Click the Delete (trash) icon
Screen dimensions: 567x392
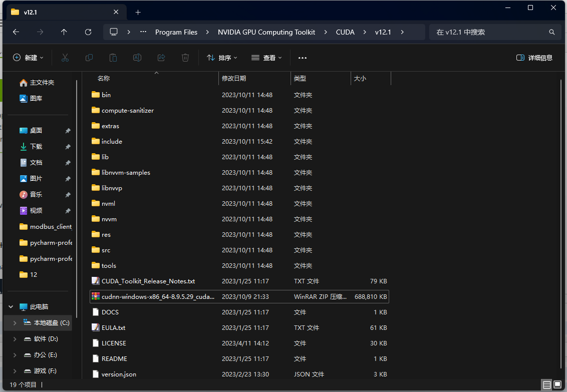click(185, 57)
